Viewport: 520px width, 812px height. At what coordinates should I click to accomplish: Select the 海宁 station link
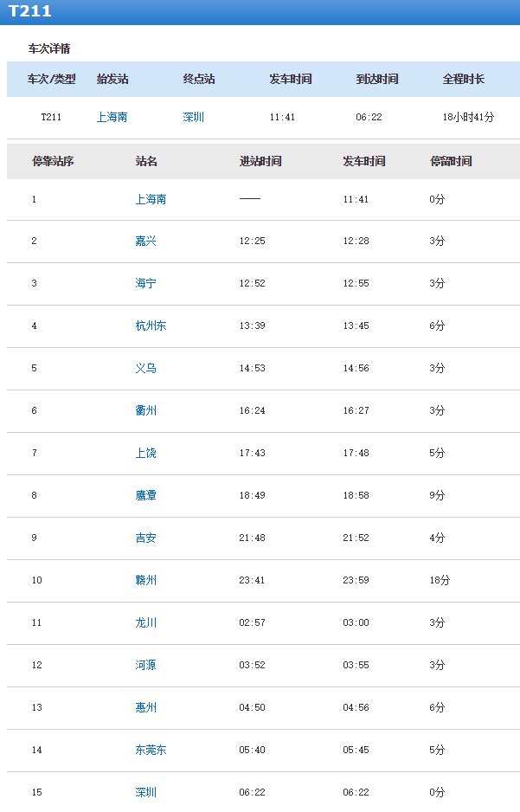145,283
